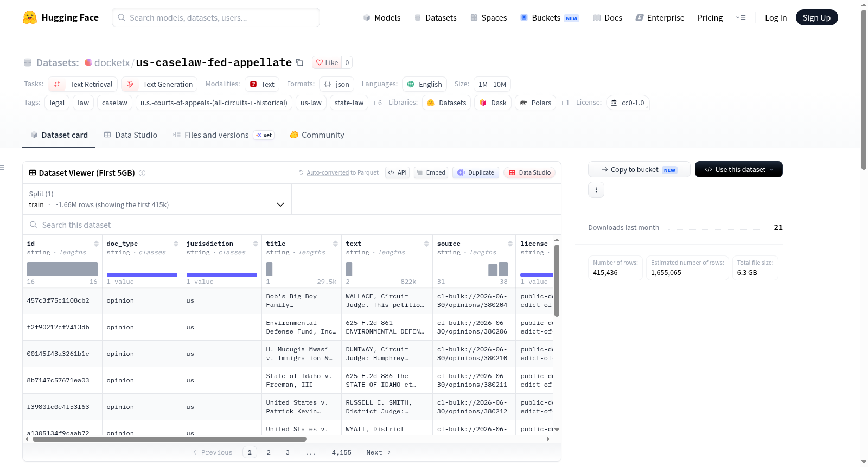Open the Buckets nav item
This screenshot has height=467, width=868.
(x=550, y=17)
